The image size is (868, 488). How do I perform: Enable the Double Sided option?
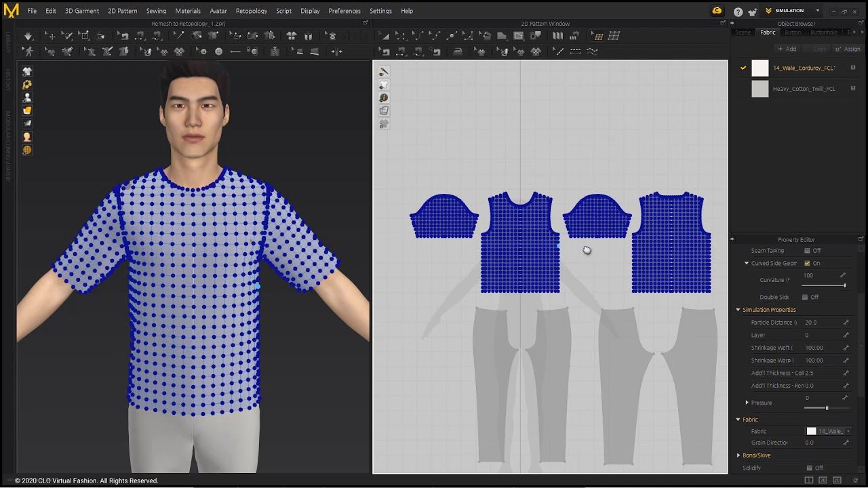[804, 296]
